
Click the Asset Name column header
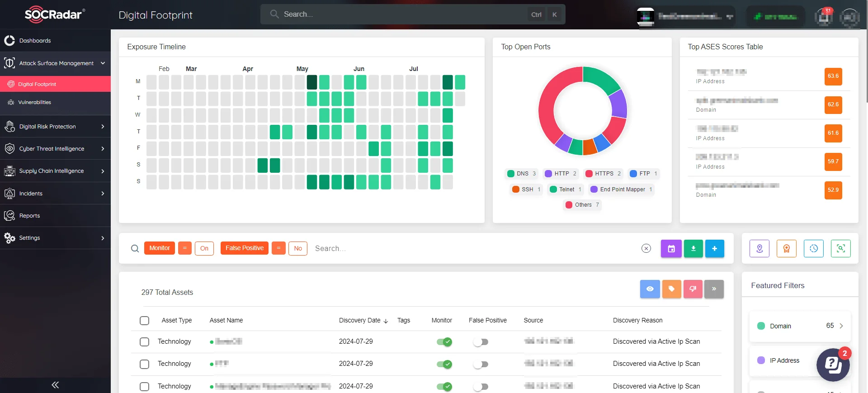(226, 320)
